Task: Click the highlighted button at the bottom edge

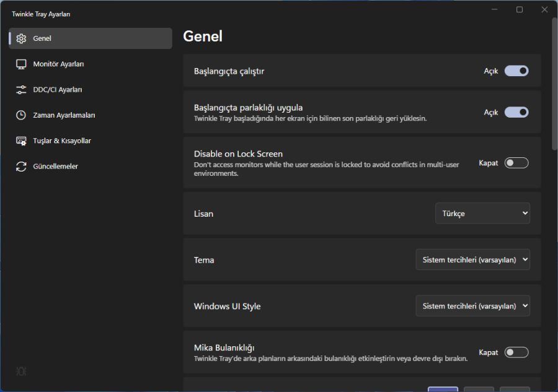Action: coord(443,389)
